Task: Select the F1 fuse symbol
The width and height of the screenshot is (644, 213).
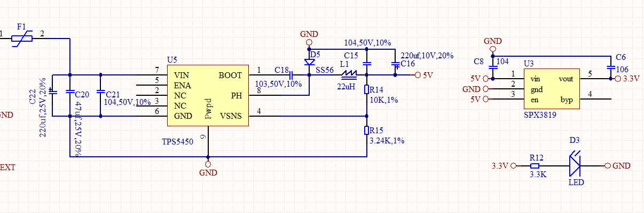Action: (x=22, y=39)
